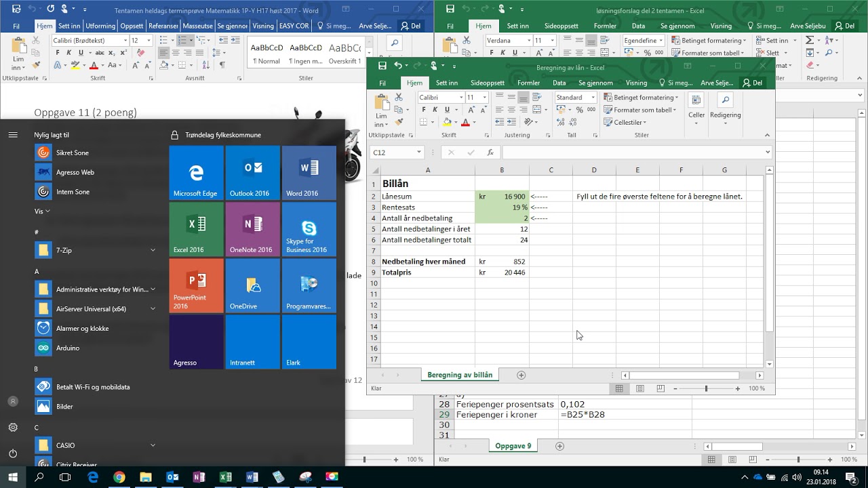Screen dimensions: 868x488
Task: Adjust zoom slider in Beregning av lån status bar
Action: [x=706, y=388]
